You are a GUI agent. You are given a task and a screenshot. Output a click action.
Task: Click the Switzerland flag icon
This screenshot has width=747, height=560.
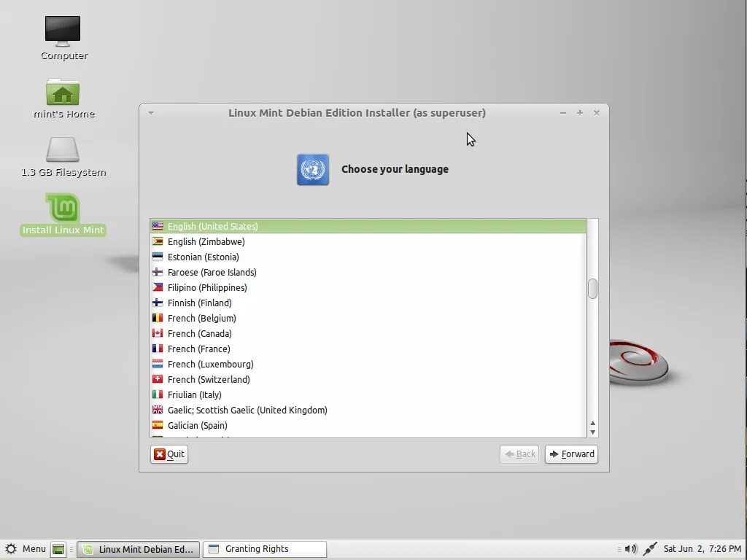coord(158,379)
